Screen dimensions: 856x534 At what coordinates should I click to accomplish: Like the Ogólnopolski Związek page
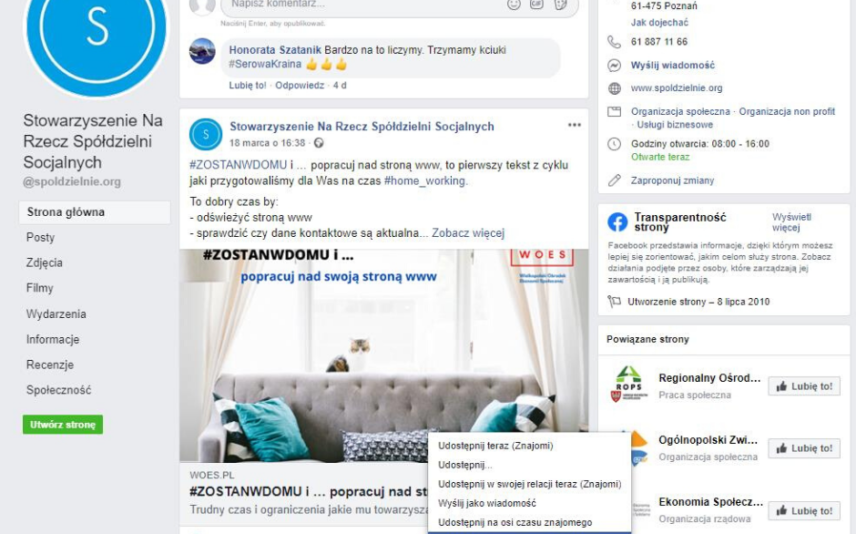pos(804,448)
